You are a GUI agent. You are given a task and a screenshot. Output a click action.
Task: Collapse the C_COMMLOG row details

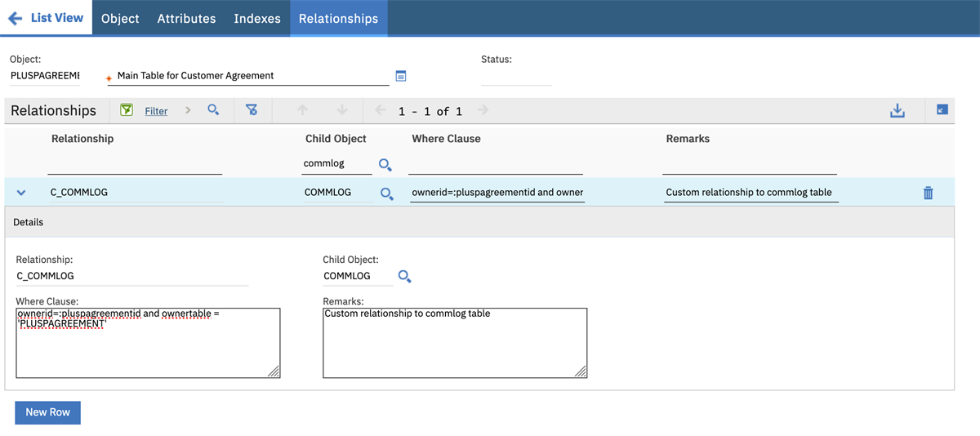click(22, 193)
